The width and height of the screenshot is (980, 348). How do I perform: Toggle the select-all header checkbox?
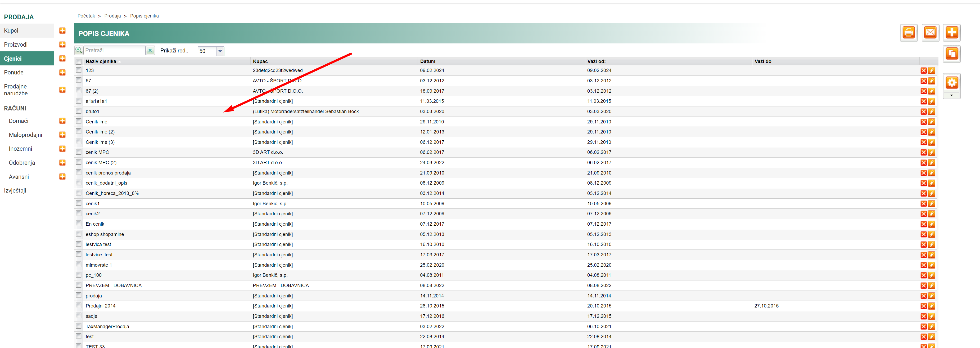pos(78,62)
